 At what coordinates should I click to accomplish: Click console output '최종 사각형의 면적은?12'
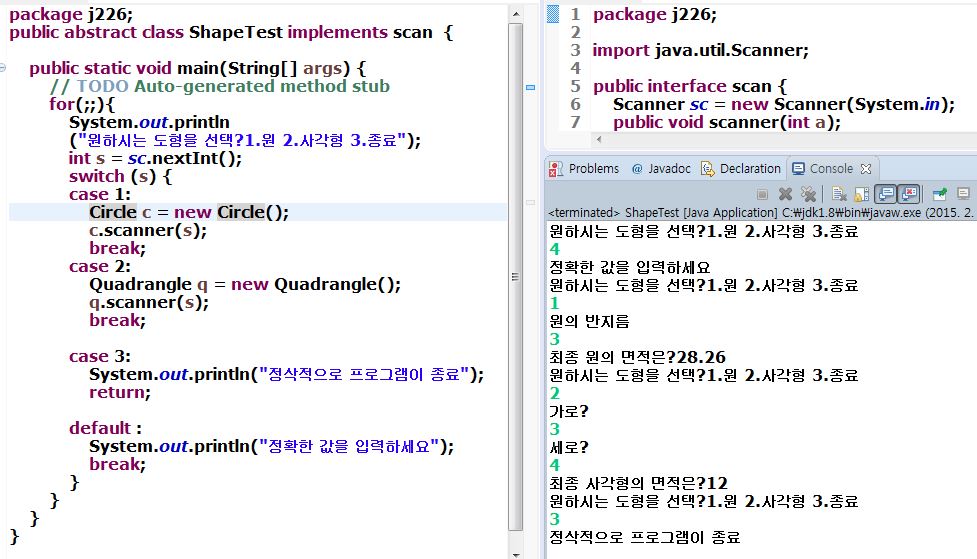(638, 483)
